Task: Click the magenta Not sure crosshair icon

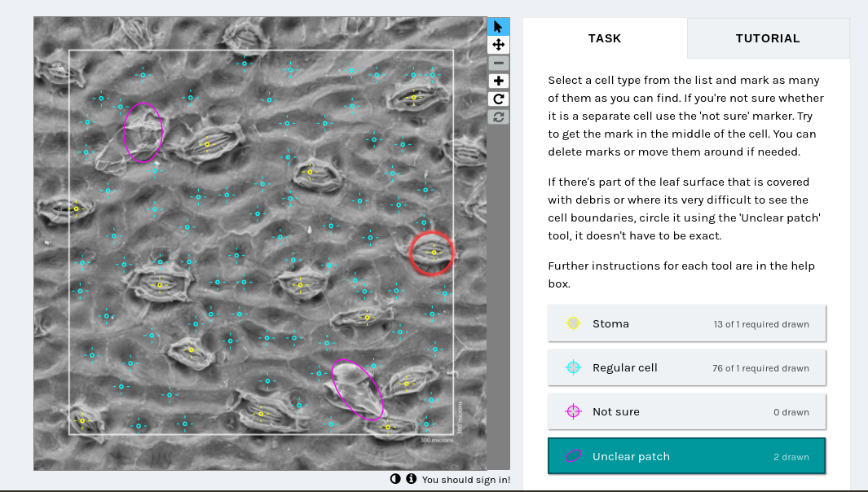Action: [x=574, y=411]
